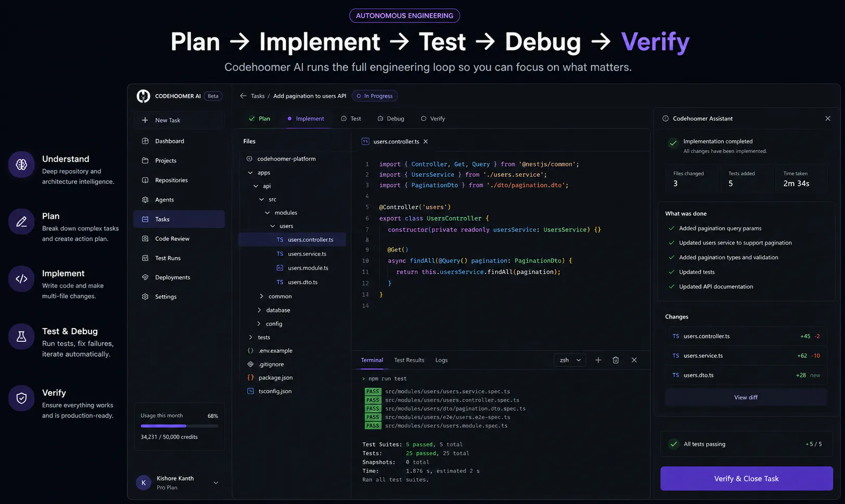Click the Test & Debug flask icon

[21, 337]
